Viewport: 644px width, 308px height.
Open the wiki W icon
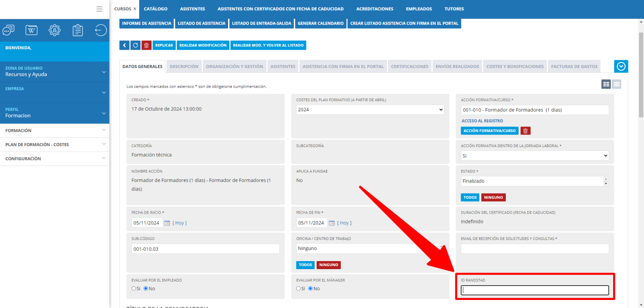pyautogui.click(x=32, y=30)
